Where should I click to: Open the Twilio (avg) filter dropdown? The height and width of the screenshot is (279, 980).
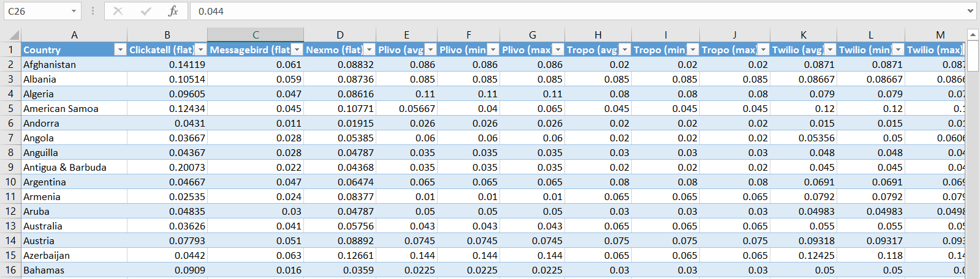point(830,50)
